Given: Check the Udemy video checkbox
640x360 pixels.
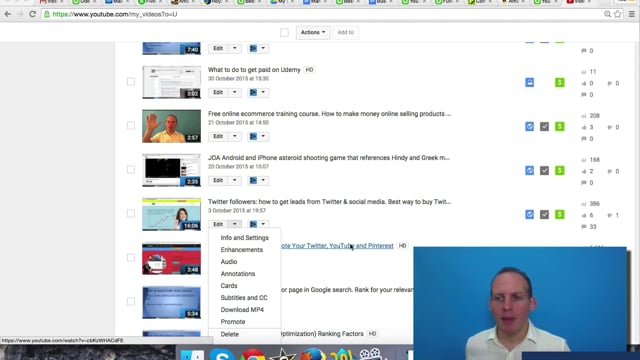Looking at the screenshot, I should pos(131,82).
